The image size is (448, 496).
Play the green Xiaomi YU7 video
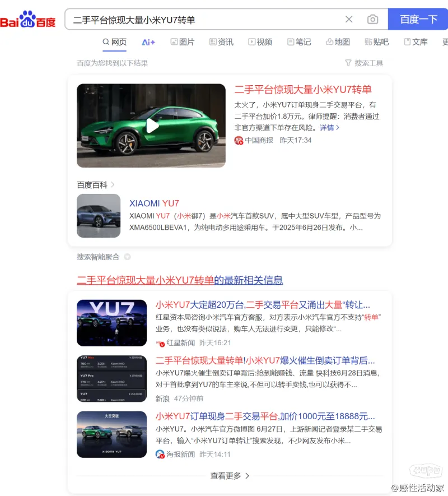151,126
